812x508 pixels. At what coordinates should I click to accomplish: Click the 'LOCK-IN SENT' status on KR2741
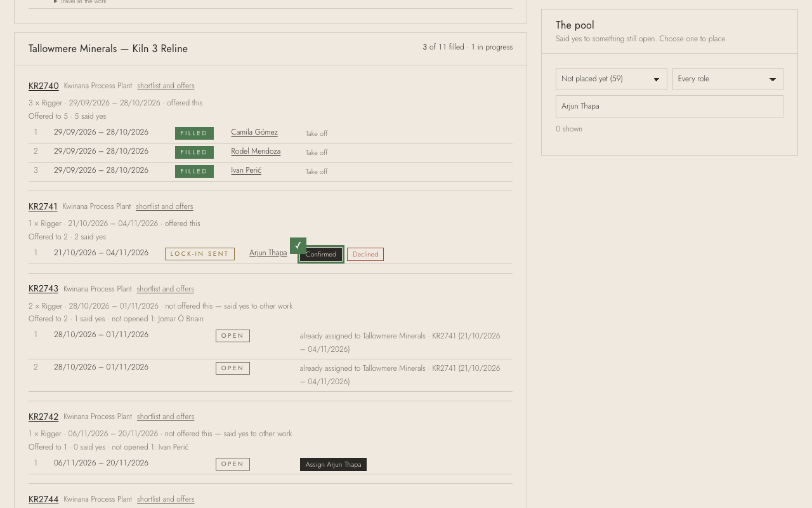click(x=200, y=254)
